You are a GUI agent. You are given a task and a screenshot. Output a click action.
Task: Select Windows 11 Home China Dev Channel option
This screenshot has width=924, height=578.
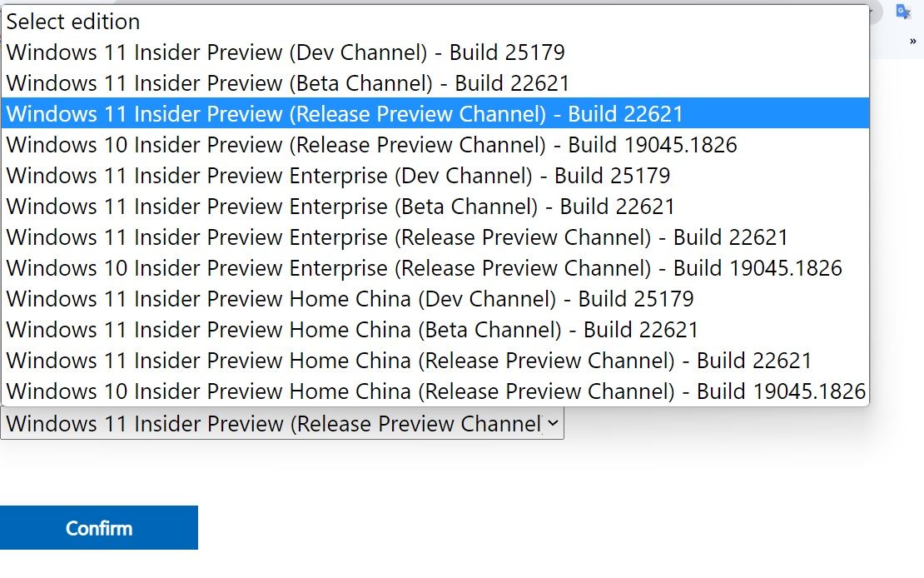coord(350,299)
